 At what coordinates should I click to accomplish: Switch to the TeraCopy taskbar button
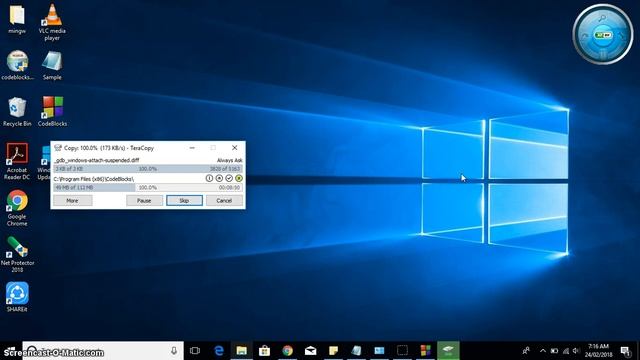pos(448,351)
